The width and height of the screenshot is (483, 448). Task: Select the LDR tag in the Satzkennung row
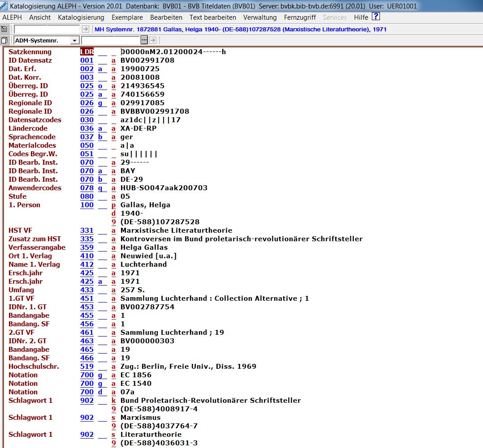[x=87, y=52]
